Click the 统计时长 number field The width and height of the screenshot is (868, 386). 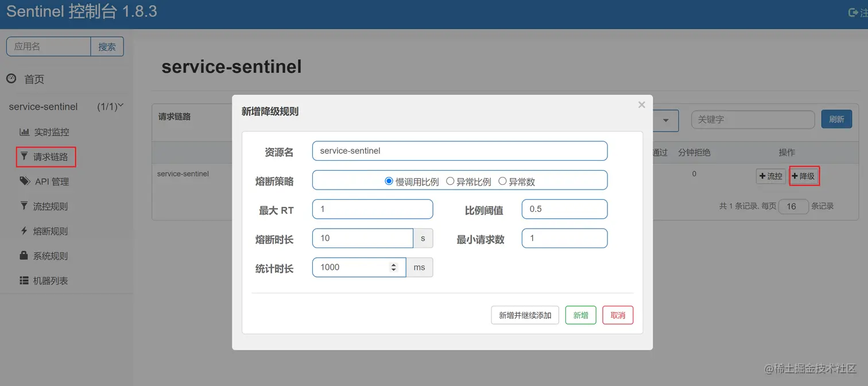pyautogui.click(x=359, y=267)
